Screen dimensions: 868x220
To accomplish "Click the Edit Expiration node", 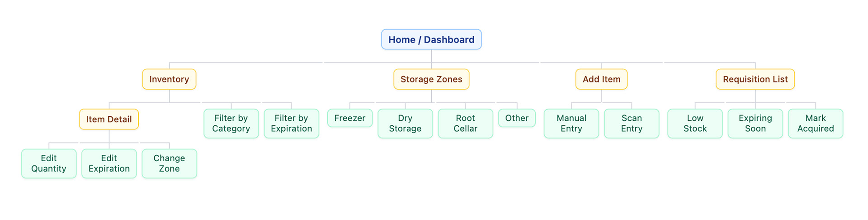I will (109, 163).
